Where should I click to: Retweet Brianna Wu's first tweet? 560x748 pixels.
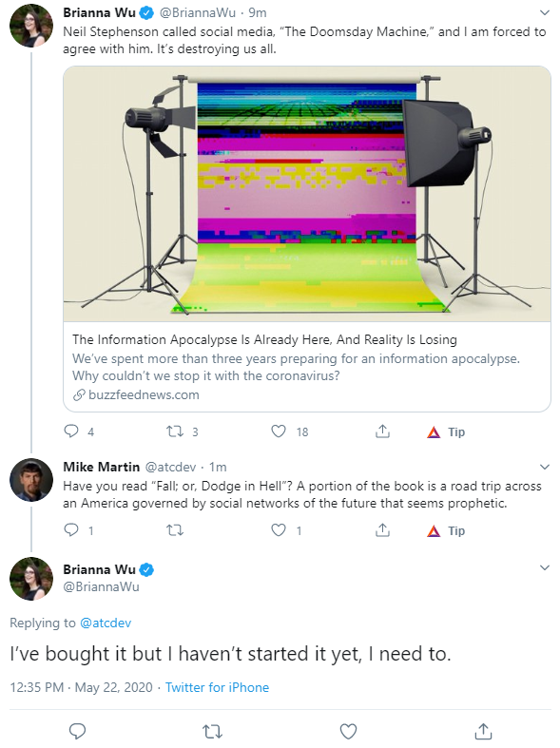[175, 432]
